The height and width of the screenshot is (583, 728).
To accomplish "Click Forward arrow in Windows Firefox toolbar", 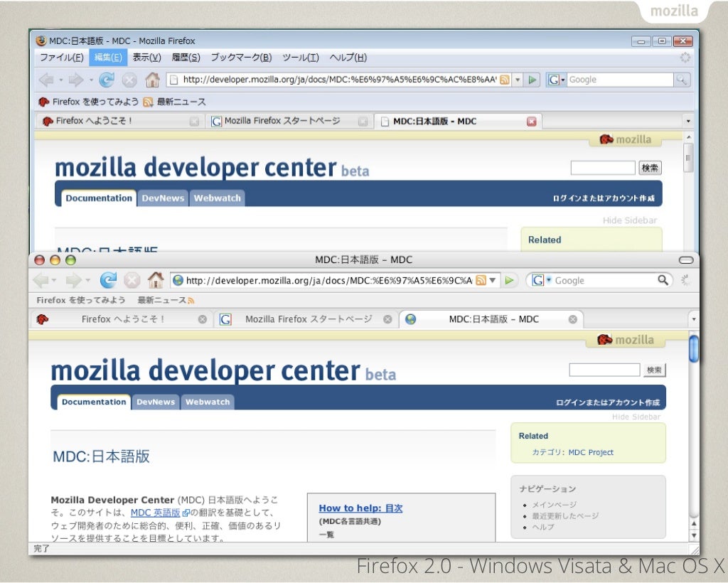I will click(x=75, y=80).
